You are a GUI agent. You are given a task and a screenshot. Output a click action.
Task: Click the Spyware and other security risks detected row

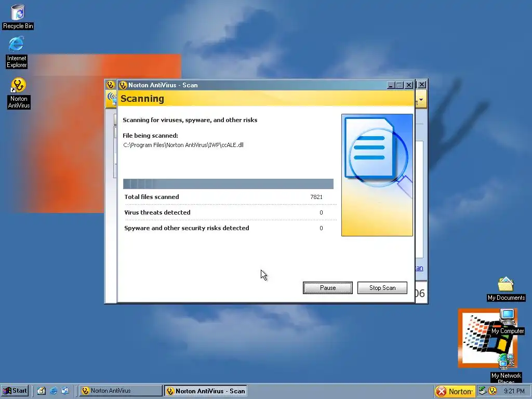(223, 228)
